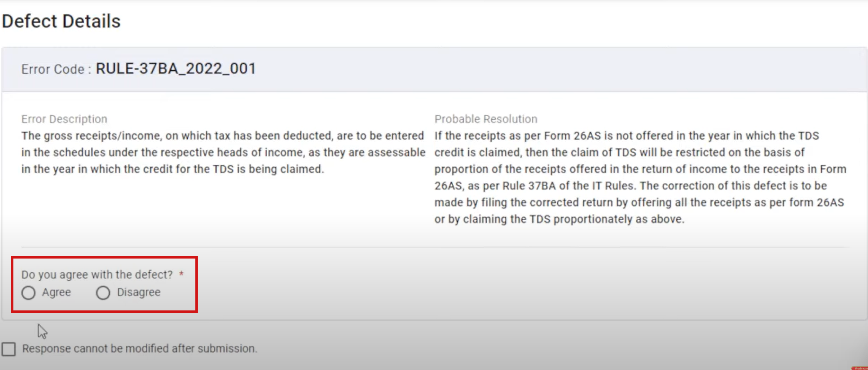The image size is (868, 370).
Task: Click the Agree option label
Action: click(x=56, y=293)
